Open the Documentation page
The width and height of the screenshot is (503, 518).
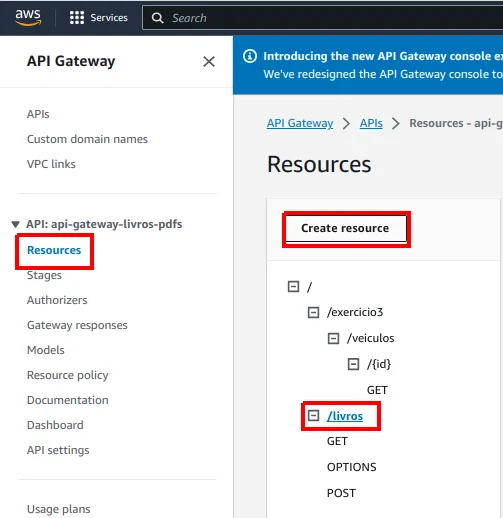(x=68, y=400)
